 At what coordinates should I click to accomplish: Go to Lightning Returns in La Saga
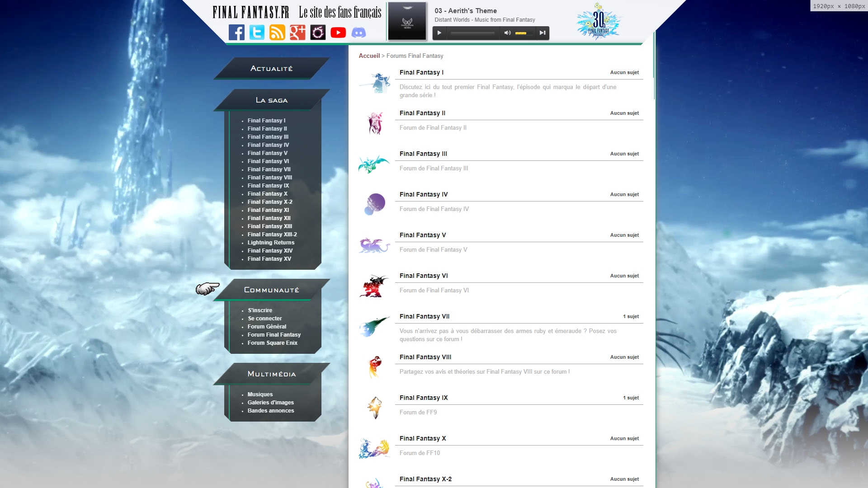(x=271, y=243)
